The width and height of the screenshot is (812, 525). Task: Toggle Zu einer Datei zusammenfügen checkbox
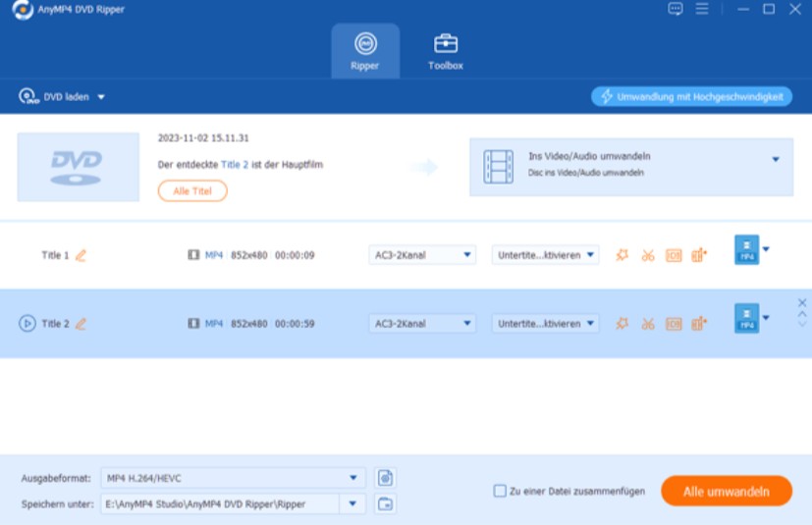(x=500, y=491)
